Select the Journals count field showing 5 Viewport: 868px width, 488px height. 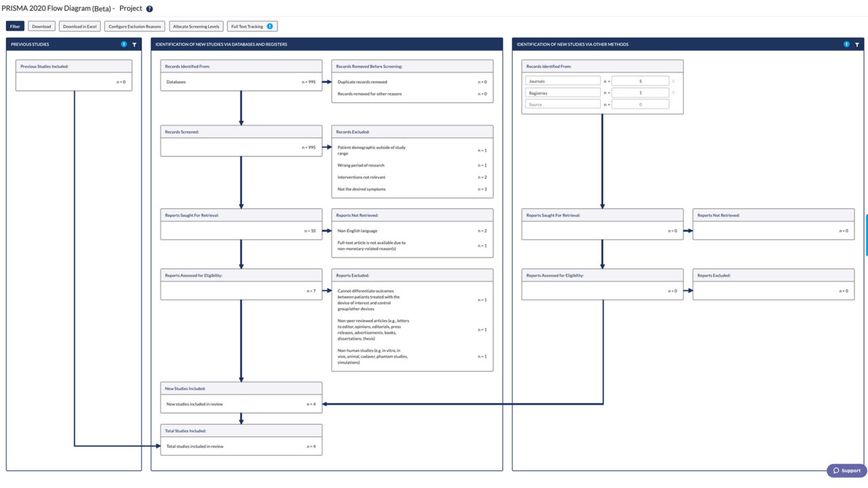coord(639,80)
